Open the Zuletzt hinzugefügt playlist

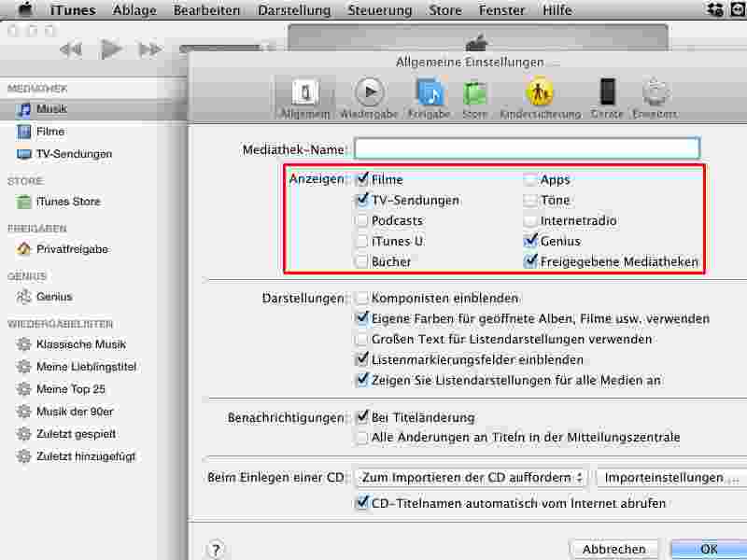point(86,455)
